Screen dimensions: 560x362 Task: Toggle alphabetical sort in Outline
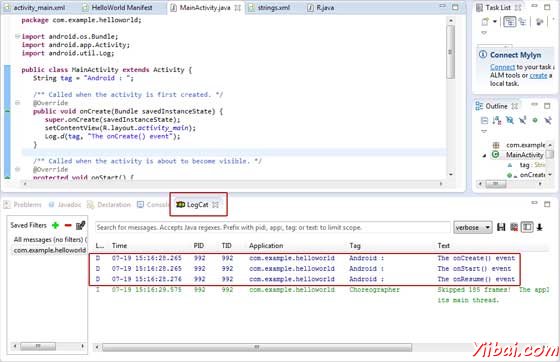[497, 120]
